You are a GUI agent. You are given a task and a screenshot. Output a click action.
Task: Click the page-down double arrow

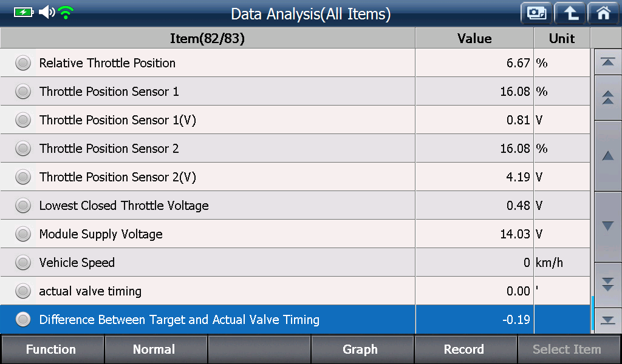pyautogui.click(x=607, y=284)
